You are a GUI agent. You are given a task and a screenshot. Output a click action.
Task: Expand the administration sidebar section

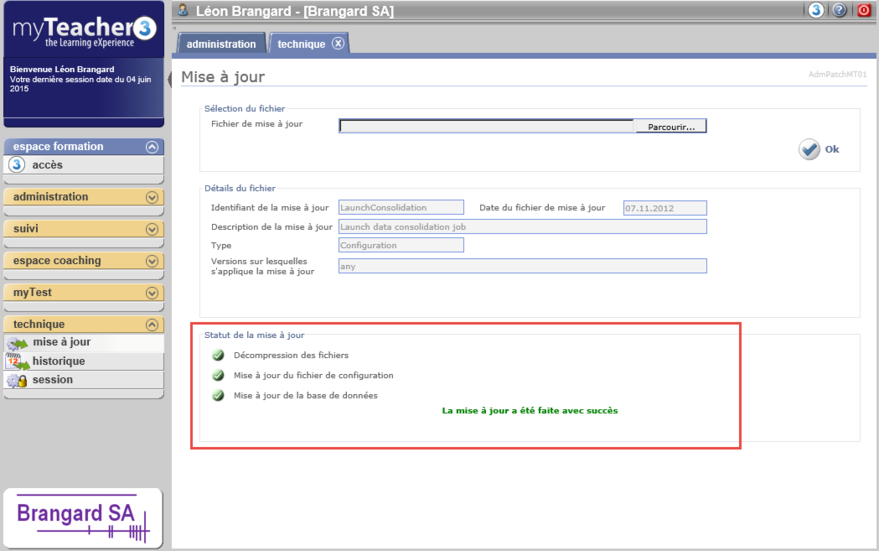152,197
